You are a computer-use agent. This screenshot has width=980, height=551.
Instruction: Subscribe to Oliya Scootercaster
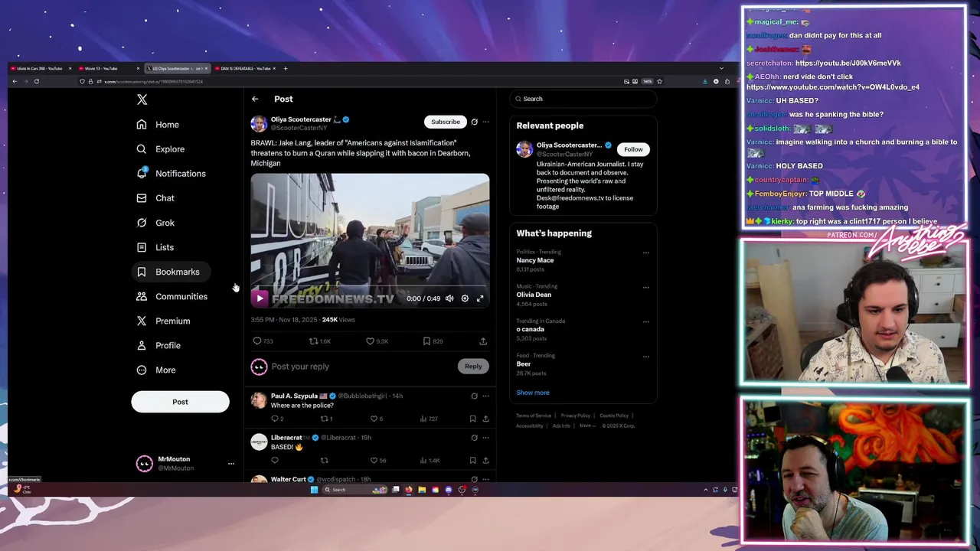click(445, 122)
